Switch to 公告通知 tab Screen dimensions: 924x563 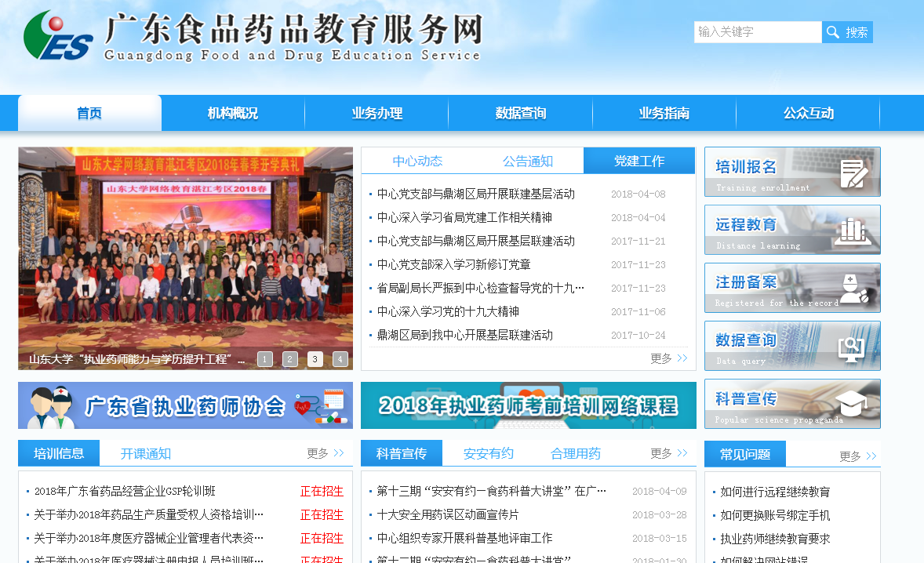point(527,162)
